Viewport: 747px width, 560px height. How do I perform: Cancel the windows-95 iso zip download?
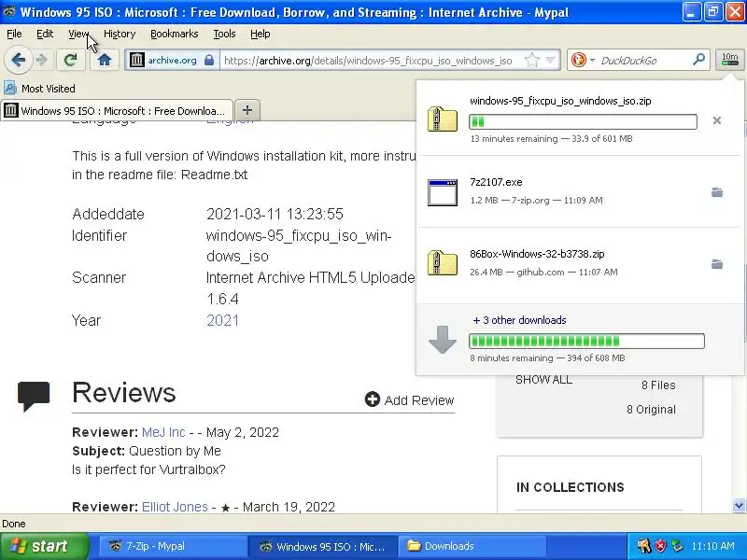pos(716,120)
